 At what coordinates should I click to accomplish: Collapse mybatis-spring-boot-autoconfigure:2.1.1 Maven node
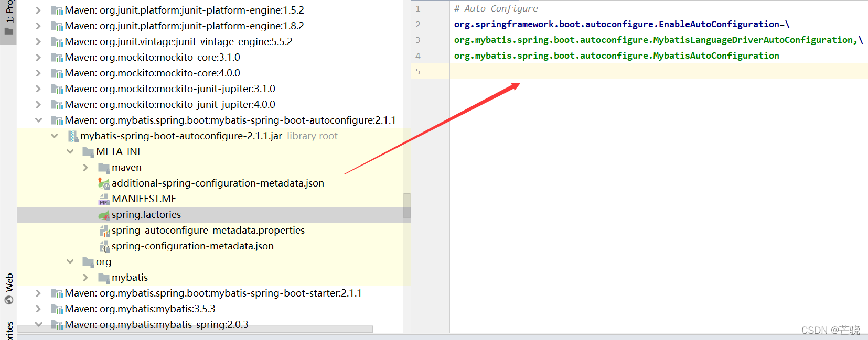pos(38,120)
